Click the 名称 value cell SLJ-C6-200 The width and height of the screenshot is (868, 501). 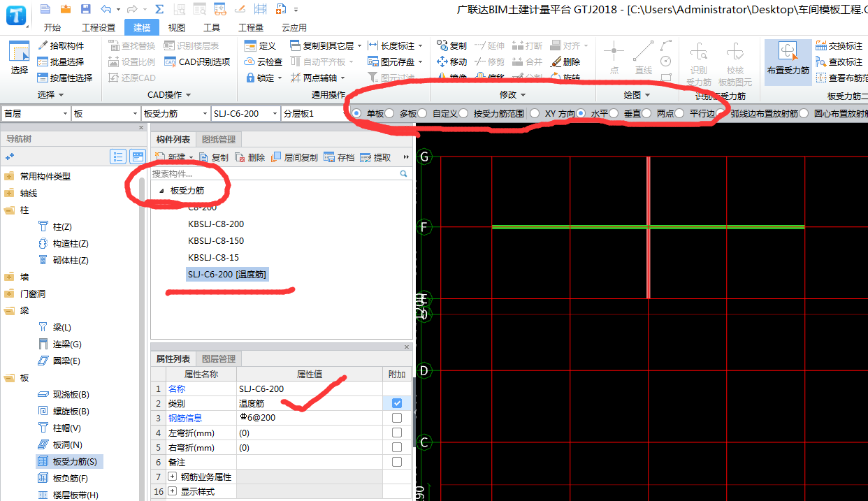(x=310, y=389)
